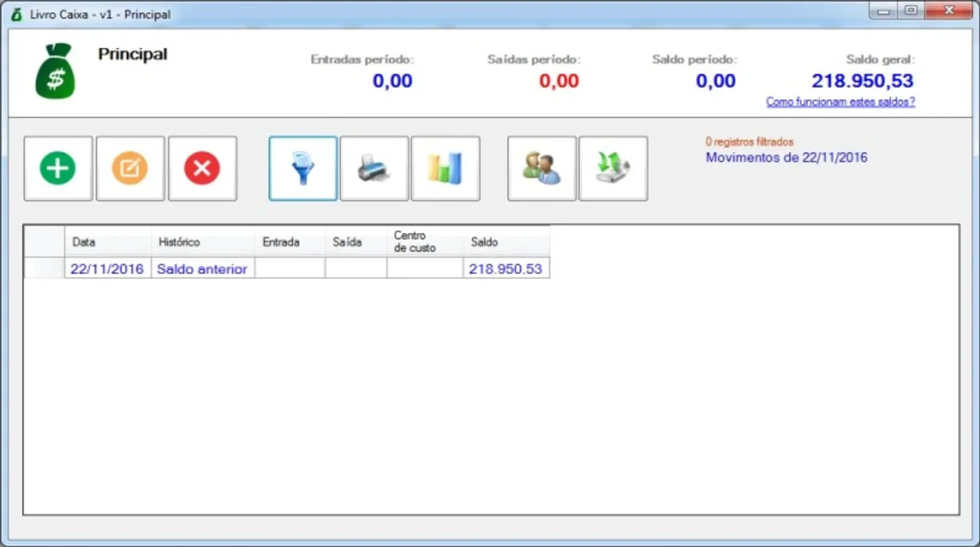
Task: Click the 'Movimentos de 22/11/2016' text
Action: coord(786,158)
